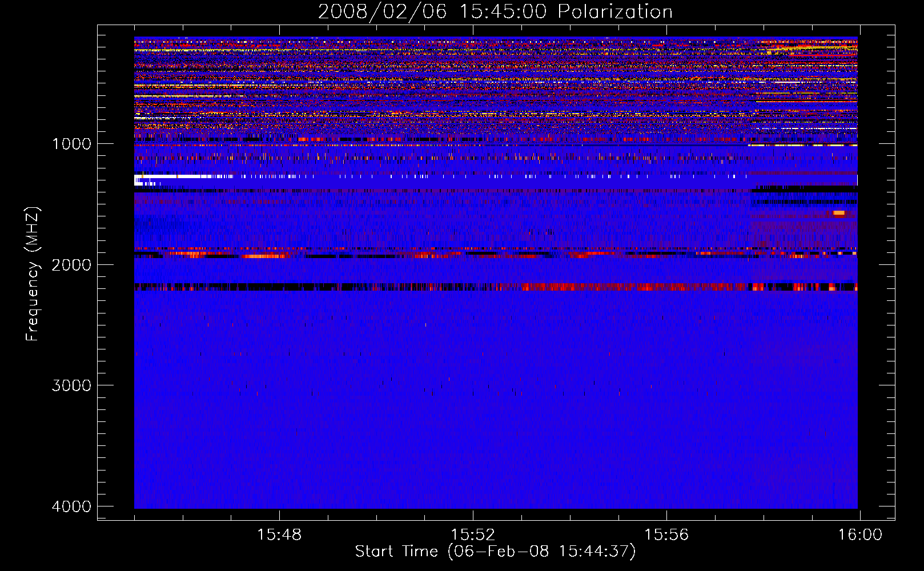Click the 15:52 time tick label

pyautogui.click(x=473, y=535)
